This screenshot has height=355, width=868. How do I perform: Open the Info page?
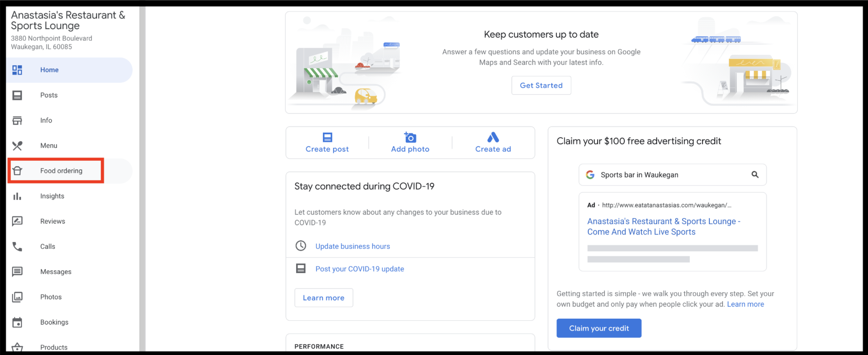69,121
